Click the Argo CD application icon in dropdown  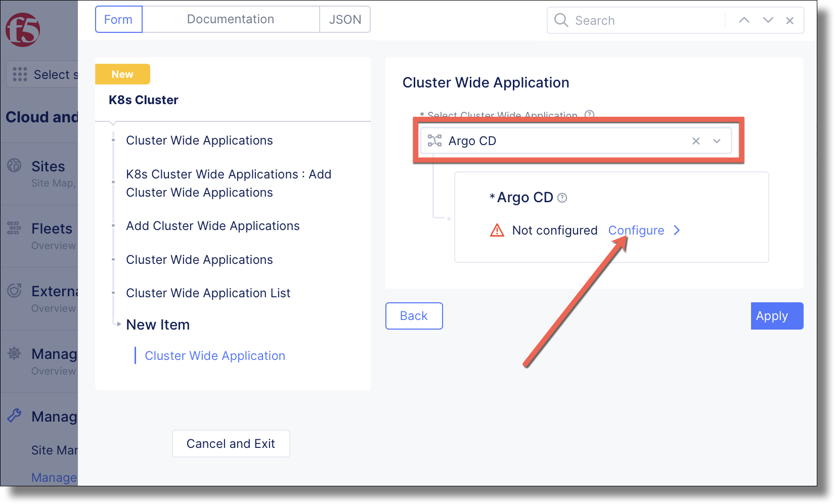434,141
